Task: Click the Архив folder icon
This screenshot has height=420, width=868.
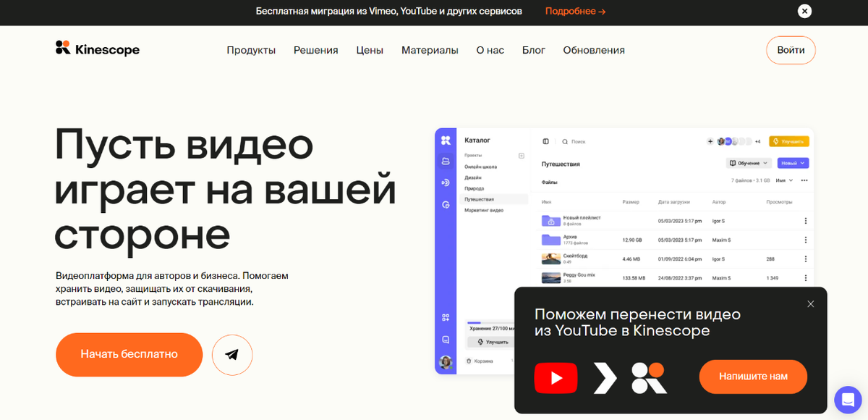Action: tap(551, 239)
